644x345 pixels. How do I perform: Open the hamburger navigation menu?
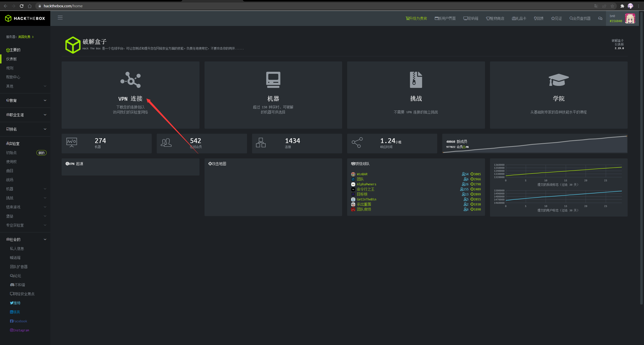click(x=60, y=18)
